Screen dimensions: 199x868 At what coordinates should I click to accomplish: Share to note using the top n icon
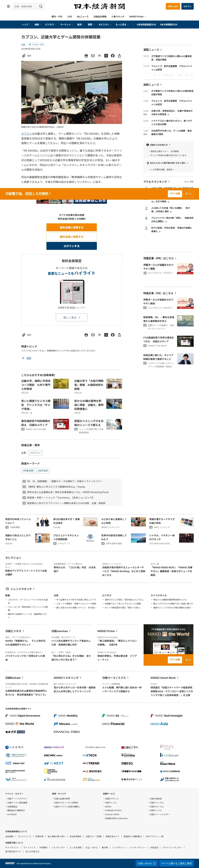tap(99, 56)
